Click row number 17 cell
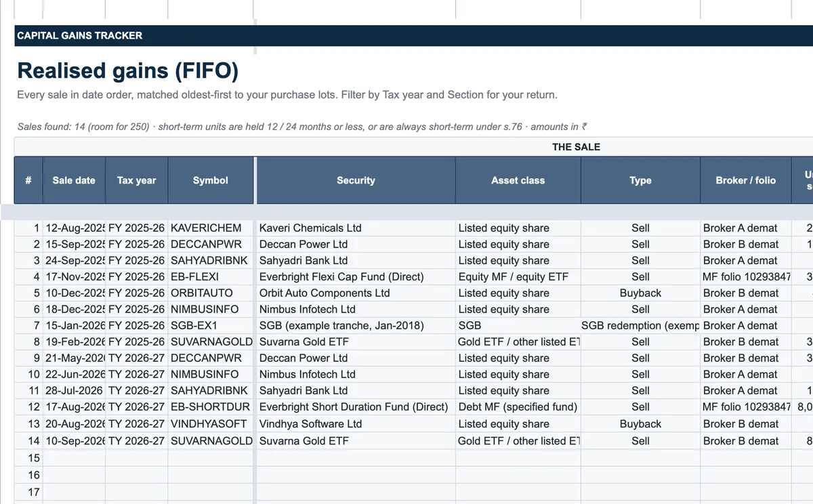Viewport: 813px width, 504px height. coord(28,492)
